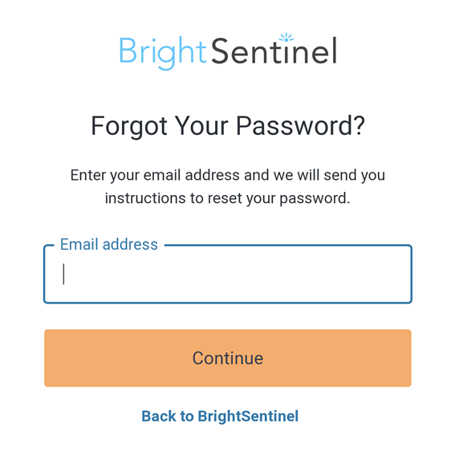Click the orange Continue button
Screen dimensions: 455x476
(x=228, y=358)
